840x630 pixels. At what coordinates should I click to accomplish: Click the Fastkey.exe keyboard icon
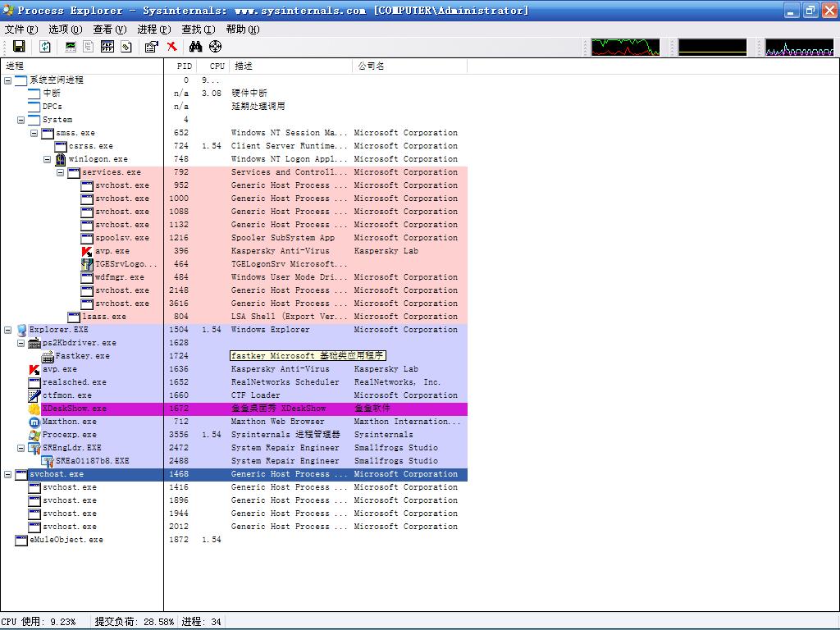point(48,356)
